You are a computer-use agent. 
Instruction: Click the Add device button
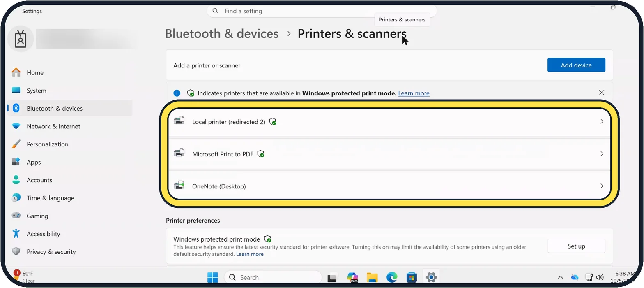(576, 65)
